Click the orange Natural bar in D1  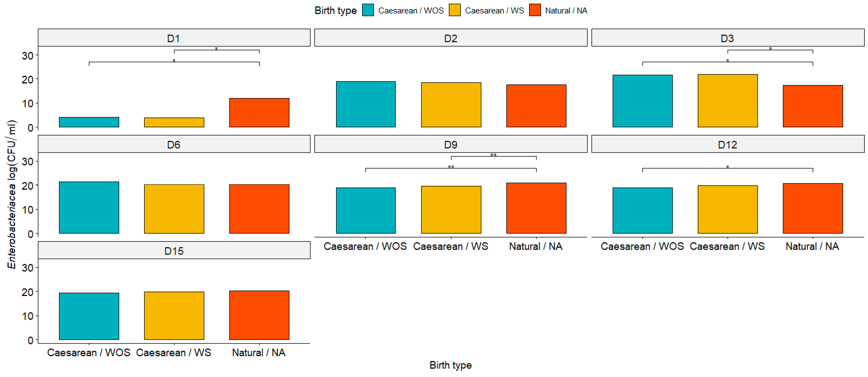tap(259, 113)
